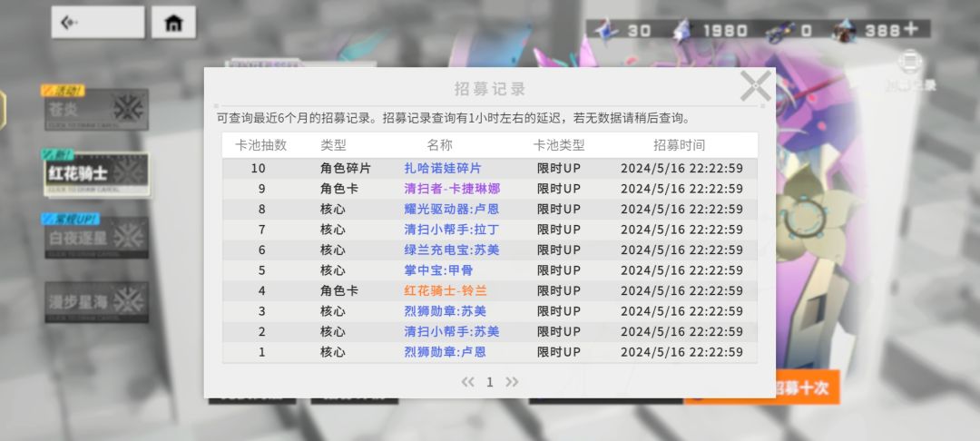Close the 招募记录 dialog
Viewport: 980px width, 441px height.
click(x=756, y=86)
